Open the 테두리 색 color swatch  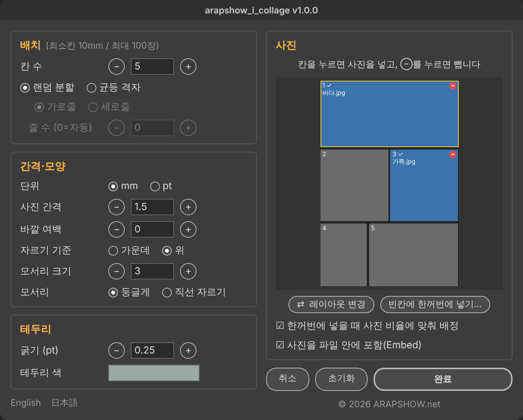154,373
